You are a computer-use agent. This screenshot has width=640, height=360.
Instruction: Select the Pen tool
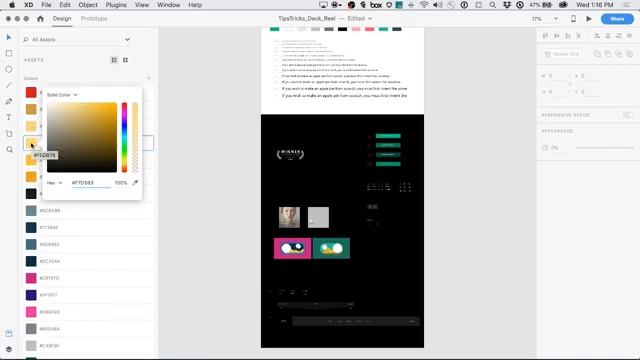click(x=9, y=101)
